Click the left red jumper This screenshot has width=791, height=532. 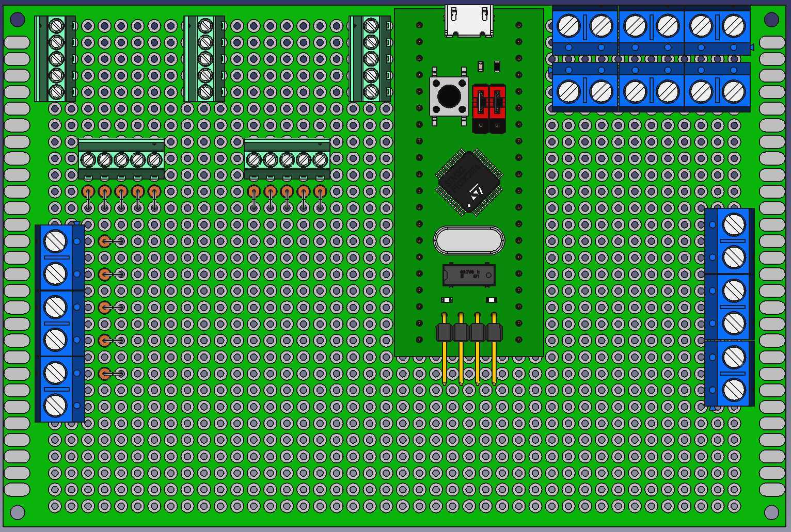[480, 108]
